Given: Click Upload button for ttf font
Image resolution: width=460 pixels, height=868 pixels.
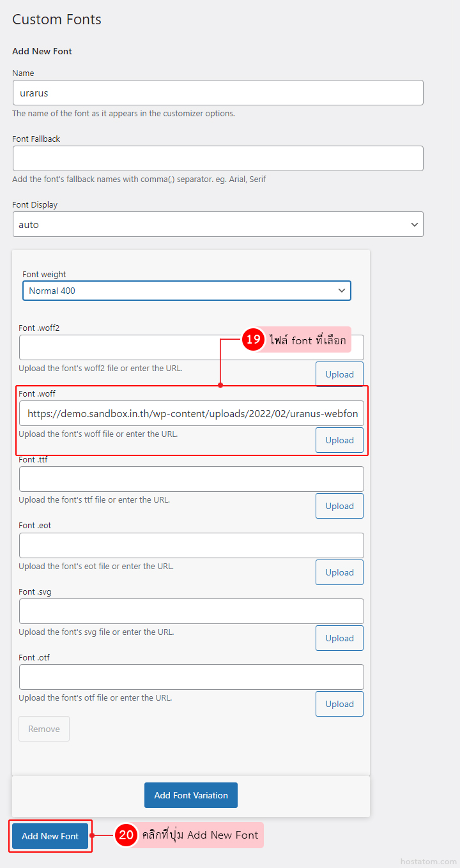Looking at the screenshot, I should tap(339, 506).
